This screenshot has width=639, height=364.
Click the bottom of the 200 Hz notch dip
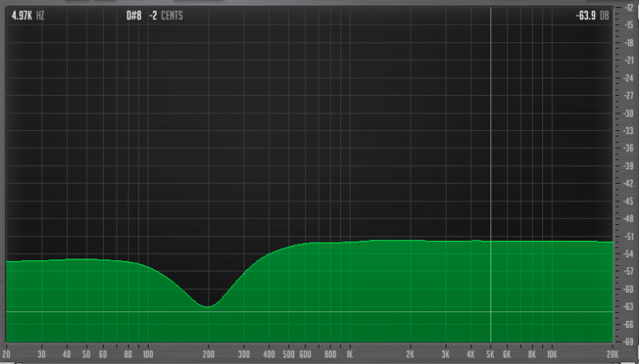click(208, 306)
